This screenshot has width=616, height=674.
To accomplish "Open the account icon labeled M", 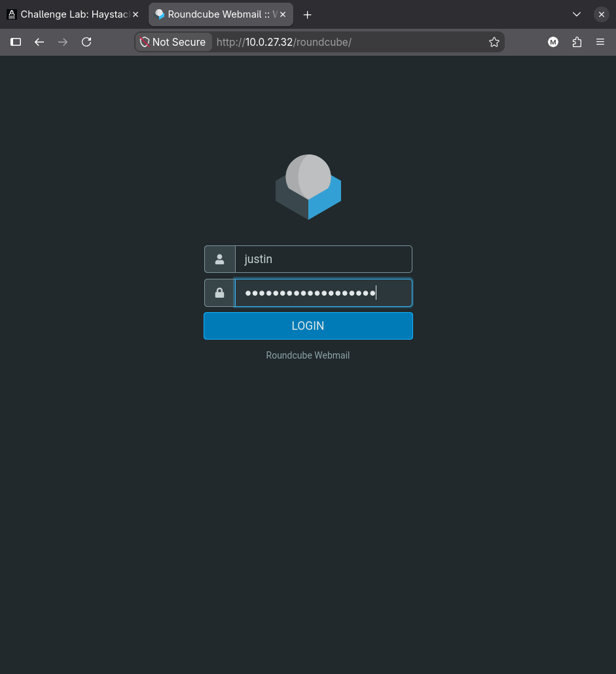I will coord(553,42).
